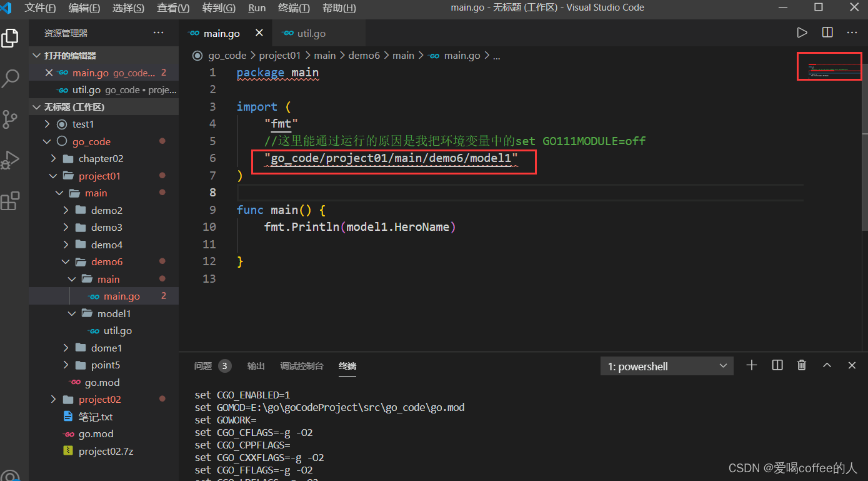
Task: Maximize the panel with up chevron
Action: pos(827,365)
